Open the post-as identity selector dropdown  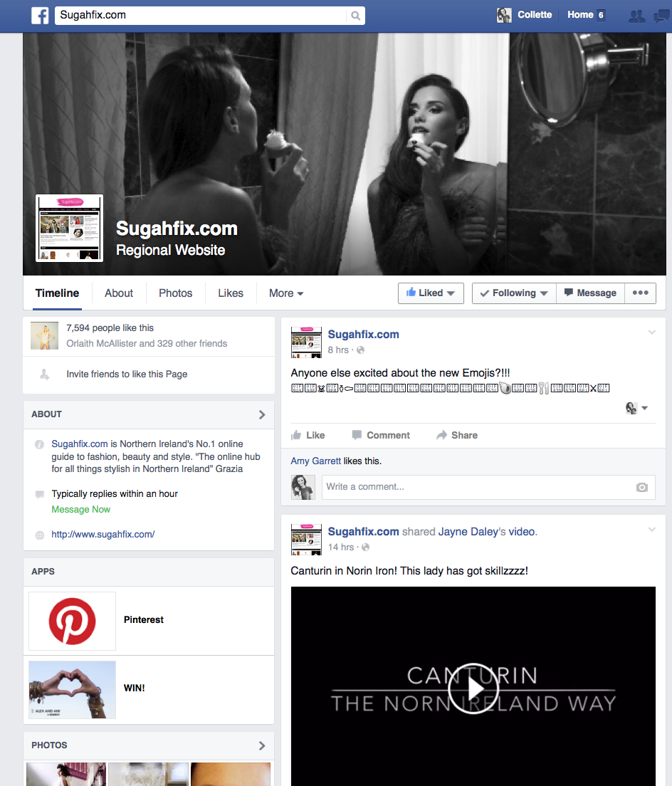coord(636,409)
